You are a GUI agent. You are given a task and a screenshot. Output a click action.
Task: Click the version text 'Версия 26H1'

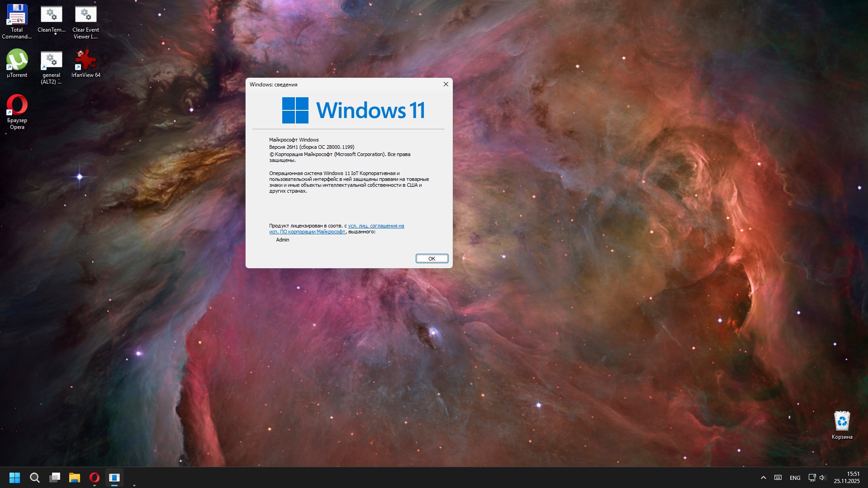[283, 147]
